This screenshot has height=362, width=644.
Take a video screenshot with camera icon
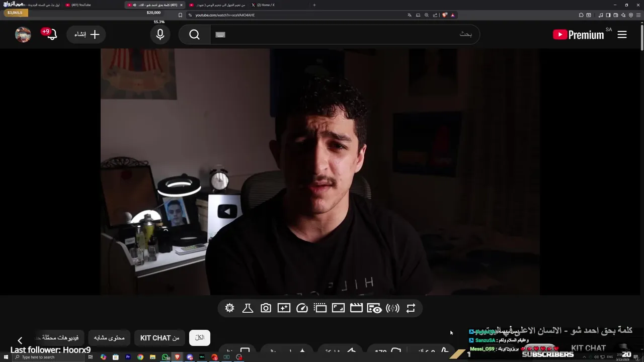(266, 308)
